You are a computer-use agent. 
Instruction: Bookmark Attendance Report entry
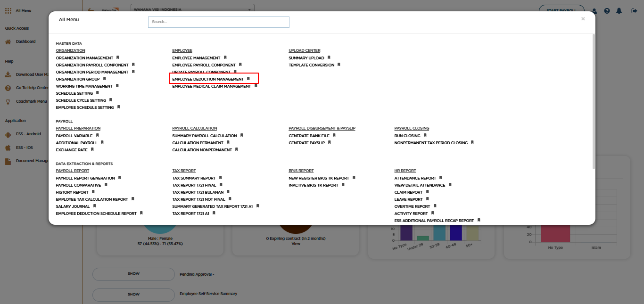tap(441, 178)
